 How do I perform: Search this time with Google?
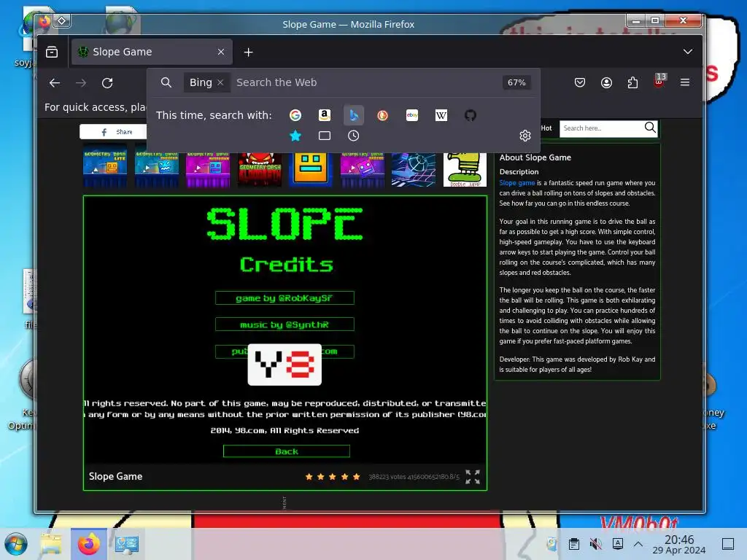[295, 115]
